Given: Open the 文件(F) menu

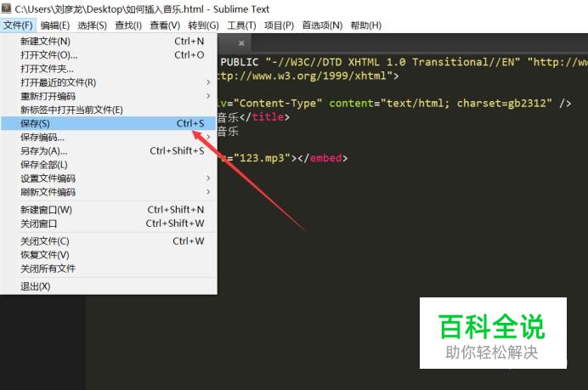Looking at the screenshot, I should [x=18, y=25].
